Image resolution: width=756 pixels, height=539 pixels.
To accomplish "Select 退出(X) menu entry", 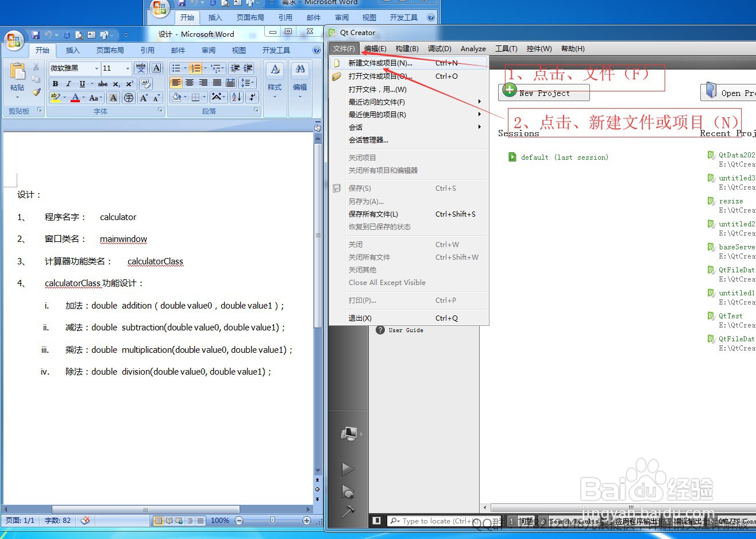I will click(x=409, y=318).
